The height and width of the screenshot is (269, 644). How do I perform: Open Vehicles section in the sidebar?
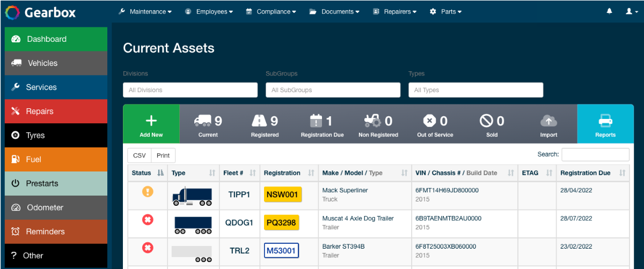56,63
